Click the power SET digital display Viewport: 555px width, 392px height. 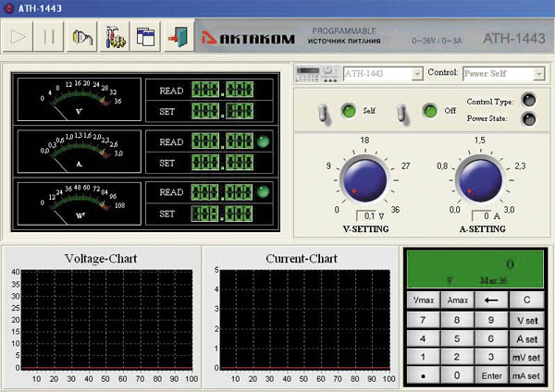pyautogui.click(x=222, y=214)
